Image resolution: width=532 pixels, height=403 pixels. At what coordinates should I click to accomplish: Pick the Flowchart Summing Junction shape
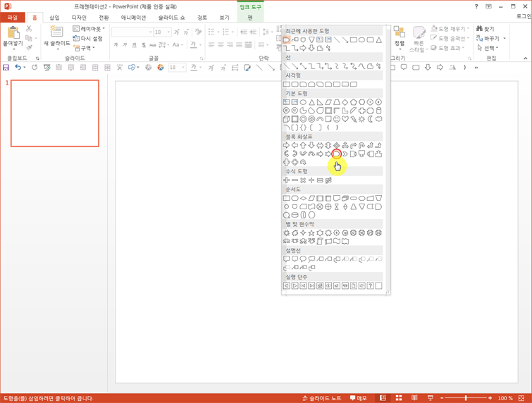(320, 206)
